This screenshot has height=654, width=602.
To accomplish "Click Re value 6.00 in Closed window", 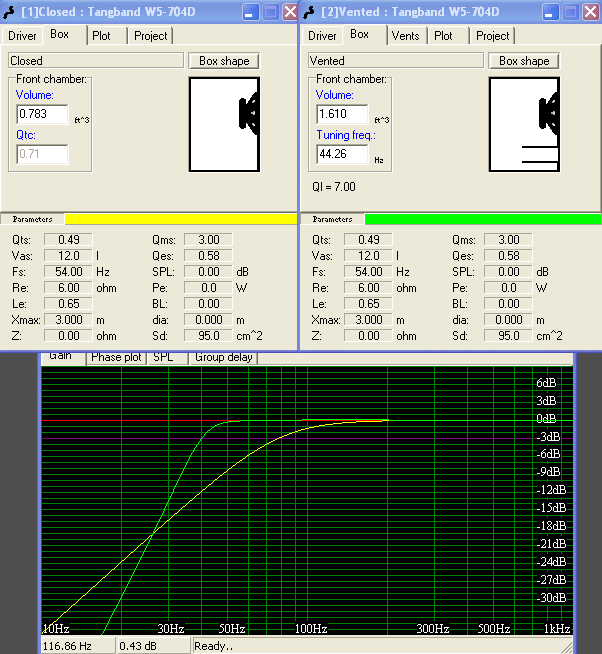I will pos(68,288).
